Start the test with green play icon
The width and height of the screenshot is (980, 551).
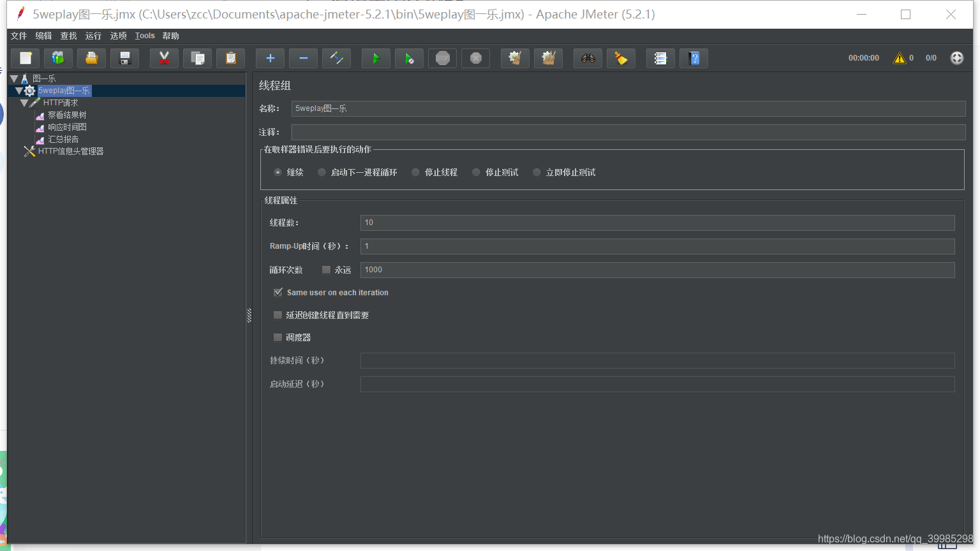click(x=376, y=58)
